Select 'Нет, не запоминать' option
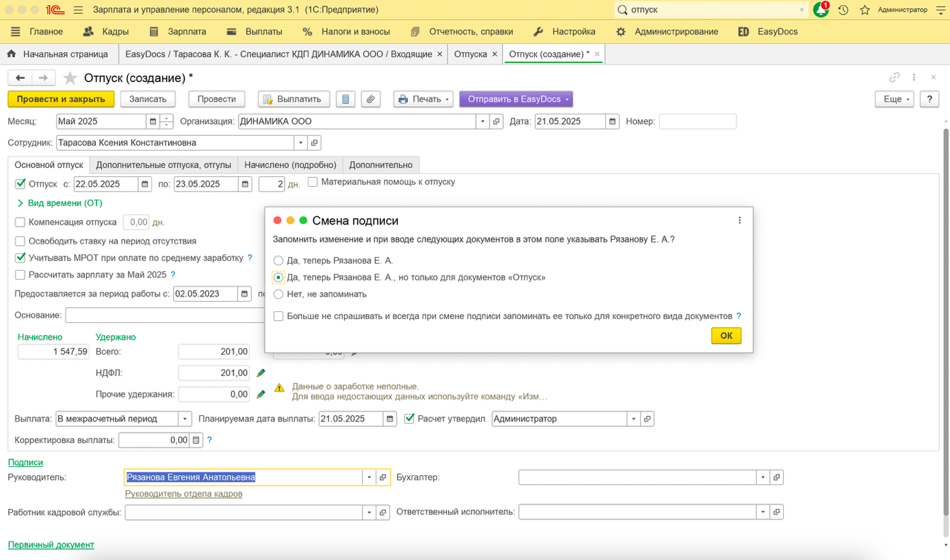 tap(279, 294)
